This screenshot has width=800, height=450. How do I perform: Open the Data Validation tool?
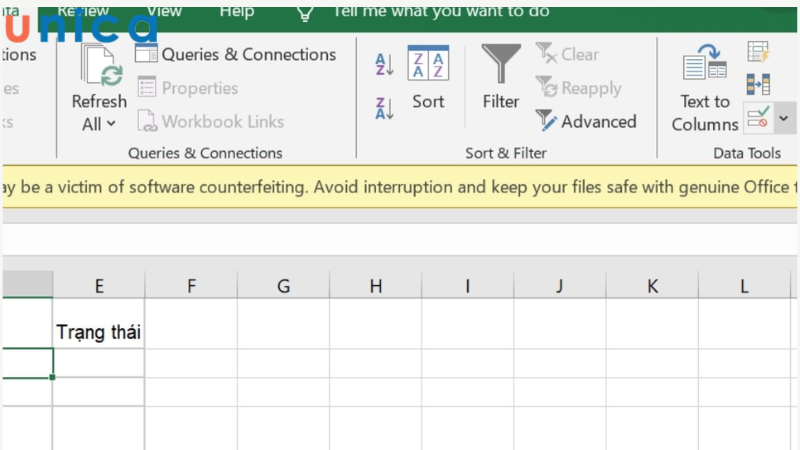[758, 118]
